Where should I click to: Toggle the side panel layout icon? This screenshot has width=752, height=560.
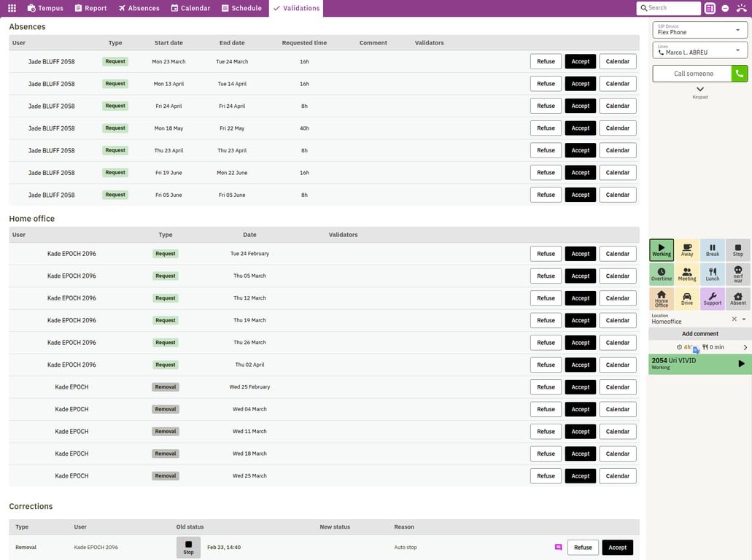tap(710, 8)
